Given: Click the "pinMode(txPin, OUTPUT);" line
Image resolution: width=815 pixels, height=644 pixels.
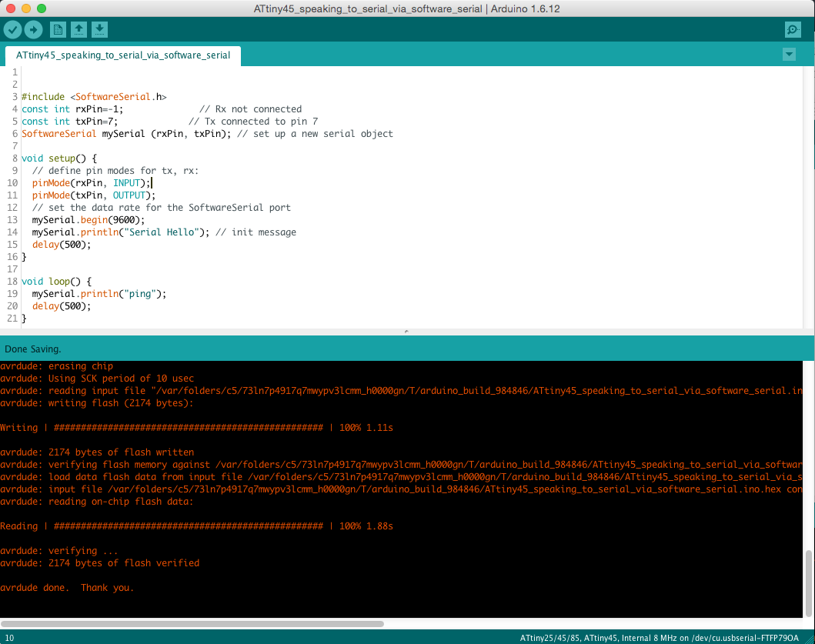Looking at the screenshot, I should [94, 195].
